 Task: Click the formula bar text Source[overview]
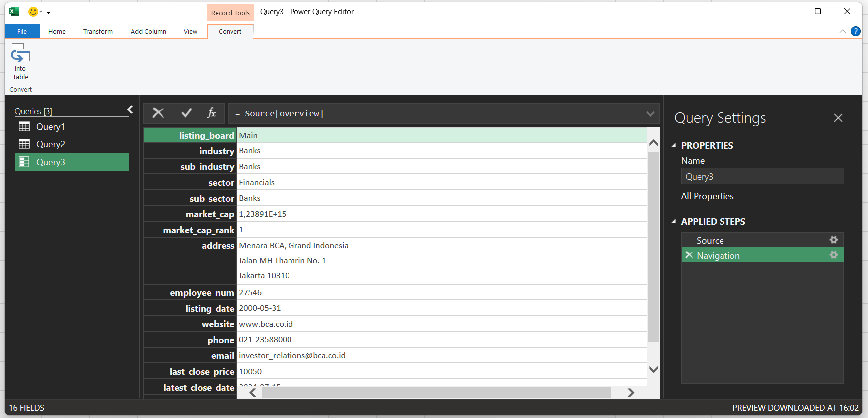(x=284, y=114)
